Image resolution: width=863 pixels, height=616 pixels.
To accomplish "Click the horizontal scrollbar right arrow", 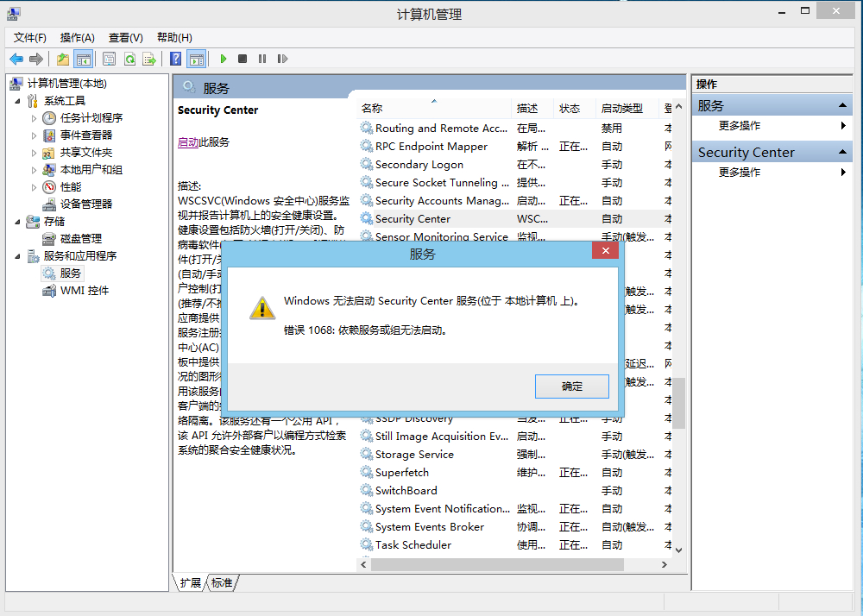I will pyautogui.click(x=665, y=565).
